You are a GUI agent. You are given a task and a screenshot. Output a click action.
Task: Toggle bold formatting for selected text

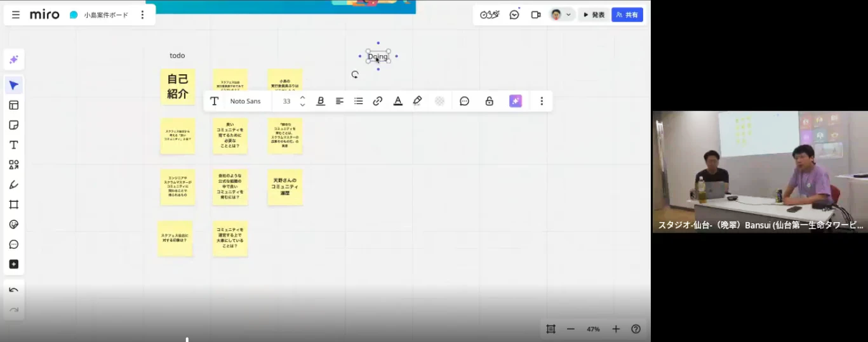point(321,101)
